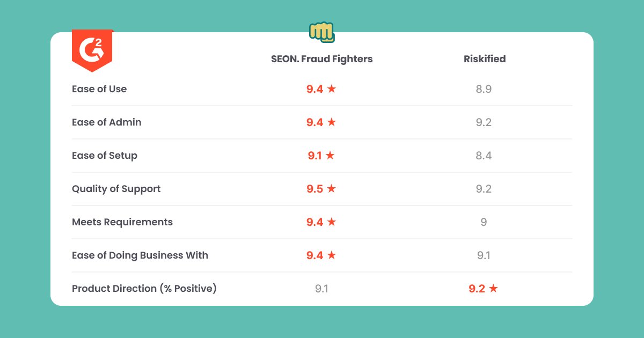Image resolution: width=644 pixels, height=338 pixels.
Task: Click the star next to Ease of Use score
Action: coord(332,89)
